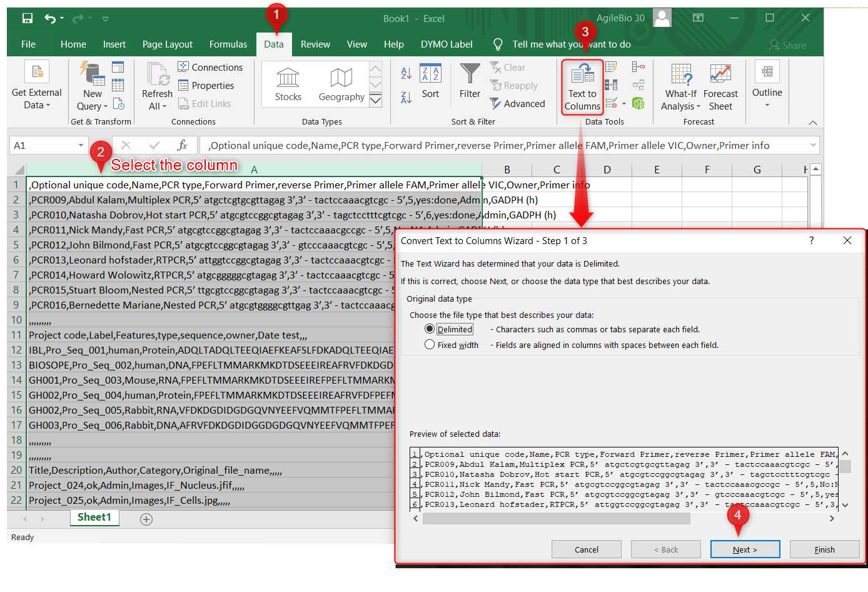Viewport: 868px width, 592px height.
Task: Click the Insert Function fx icon
Action: tap(182, 145)
